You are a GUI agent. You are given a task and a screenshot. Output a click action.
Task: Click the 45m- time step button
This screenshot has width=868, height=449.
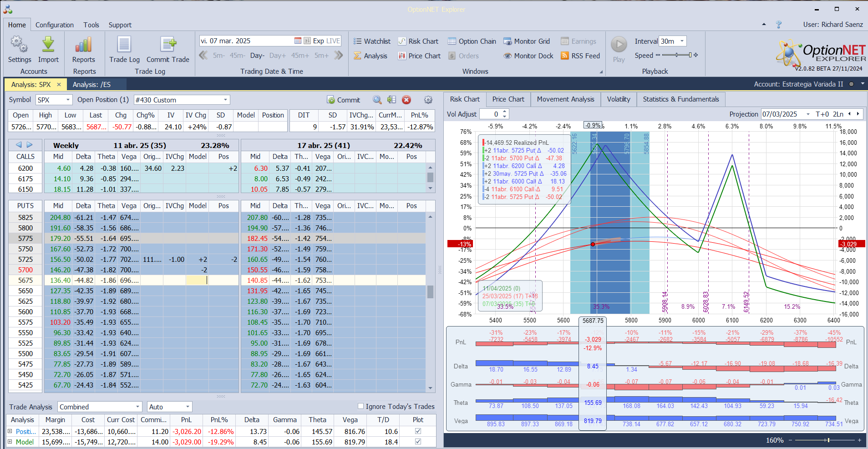[x=237, y=56]
